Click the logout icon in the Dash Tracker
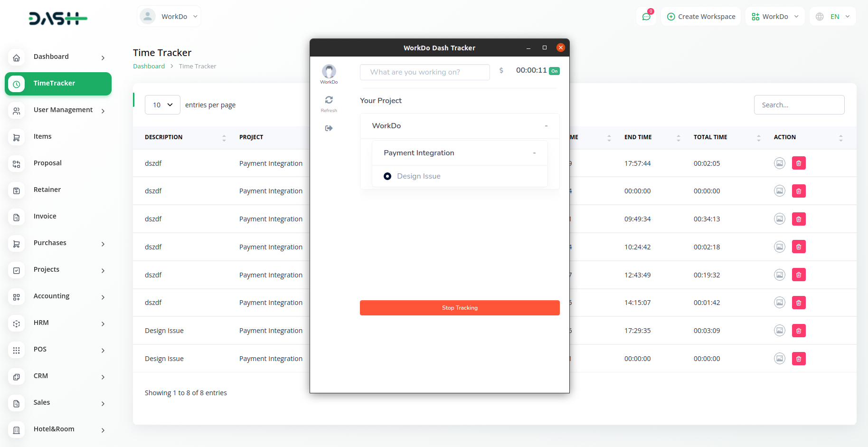Viewport: 868px width, 447px height. pos(329,128)
